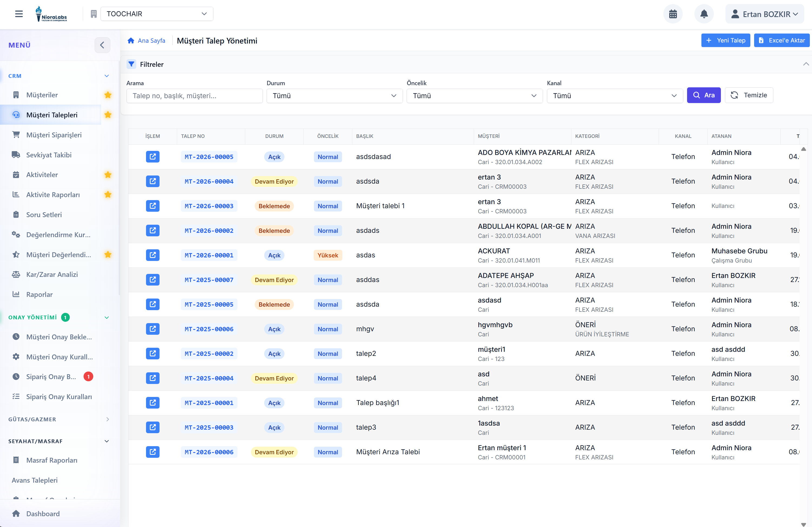812x527 pixels.
Task: Click the Temizle button
Action: [749, 95]
